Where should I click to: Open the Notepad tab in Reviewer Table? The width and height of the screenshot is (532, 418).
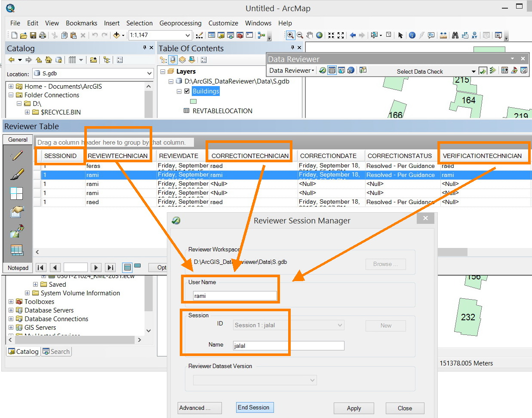point(18,268)
